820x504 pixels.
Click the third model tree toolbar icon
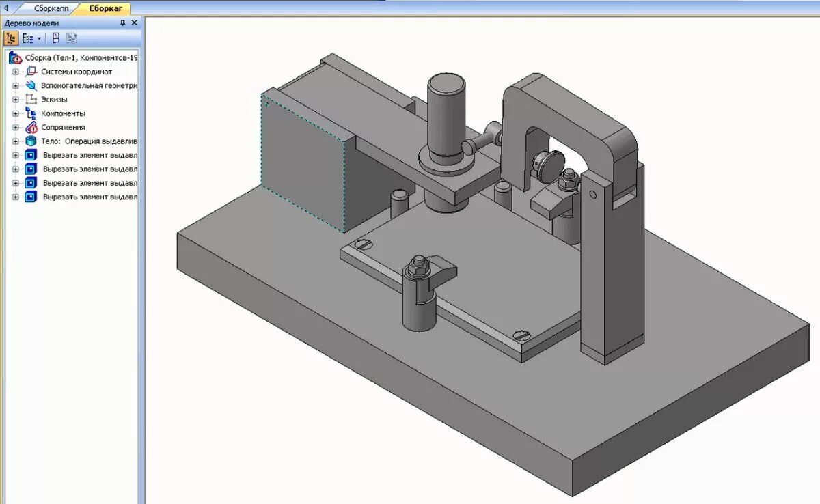click(x=56, y=38)
